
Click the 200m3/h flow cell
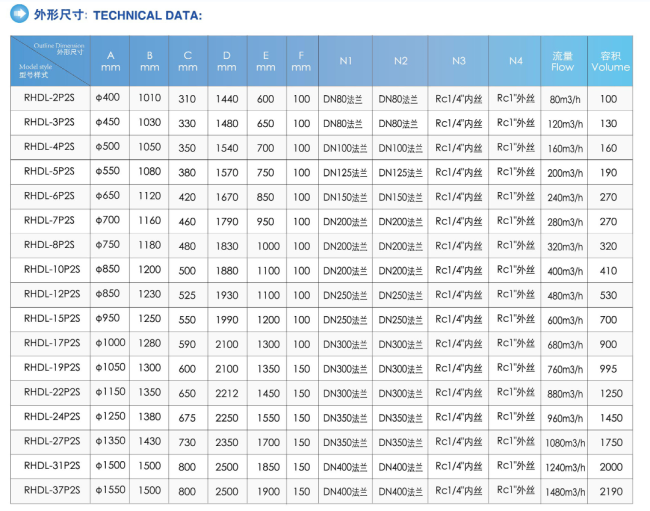pos(563,172)
